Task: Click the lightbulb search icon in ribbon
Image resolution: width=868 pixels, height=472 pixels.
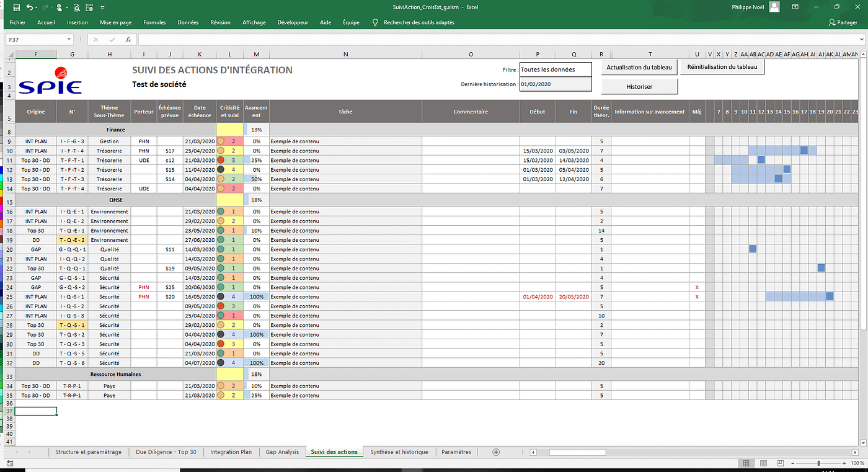Action: click(375, 22)
